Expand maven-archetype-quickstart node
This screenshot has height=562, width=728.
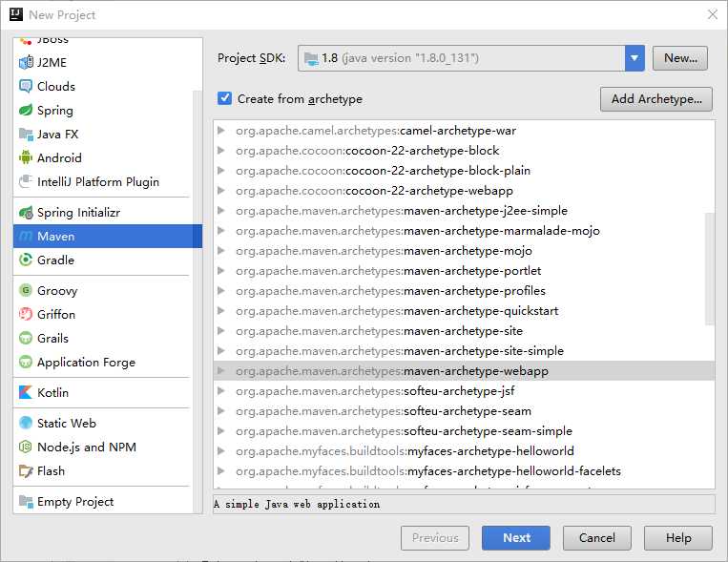221,311
